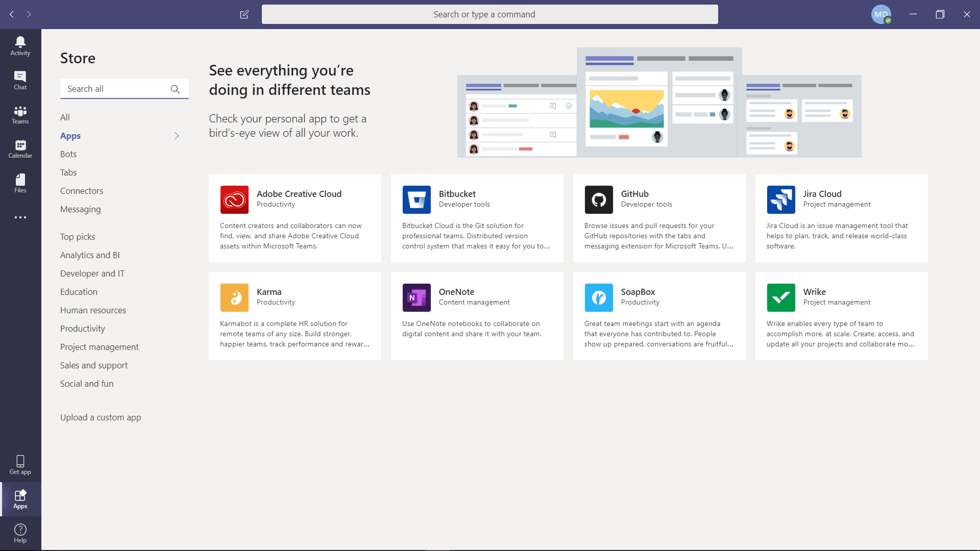
Task: Show more apps ellipsis in sidebar
Action: 20,217
